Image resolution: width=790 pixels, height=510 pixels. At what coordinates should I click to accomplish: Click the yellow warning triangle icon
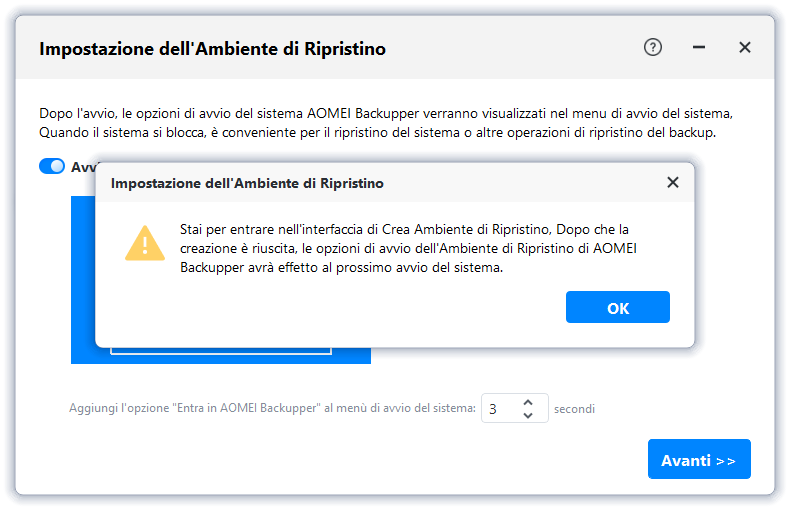point(145,243)
